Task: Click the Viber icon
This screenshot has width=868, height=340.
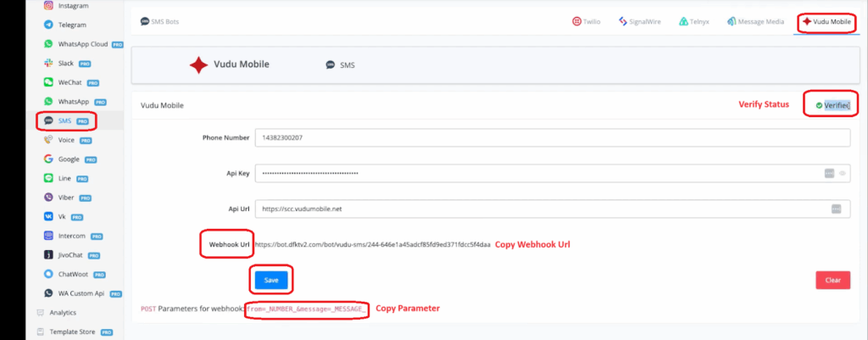Action: click(50, 197)
